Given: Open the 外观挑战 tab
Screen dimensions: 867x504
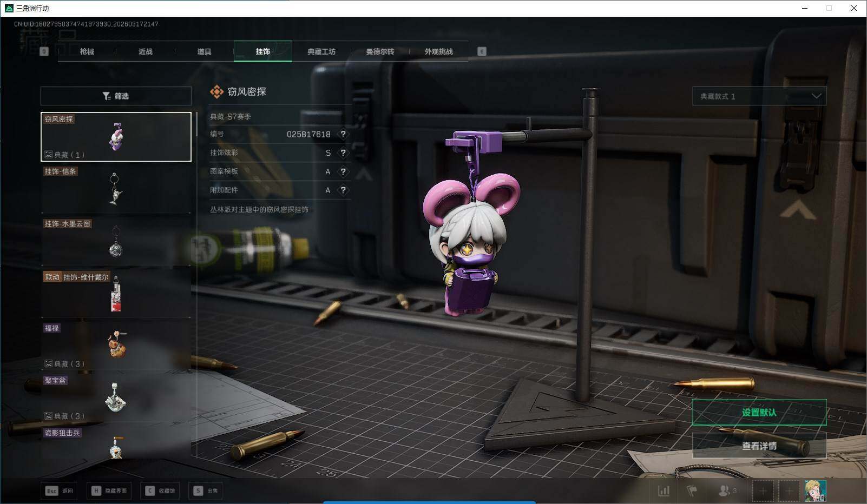Looking at the screenshot, I should [438, 51].
